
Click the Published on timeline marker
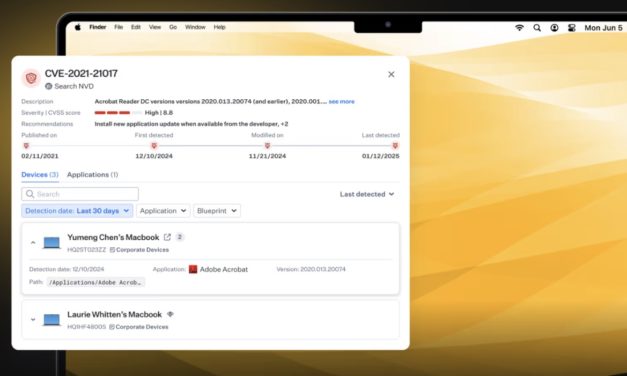coord(26,146)
